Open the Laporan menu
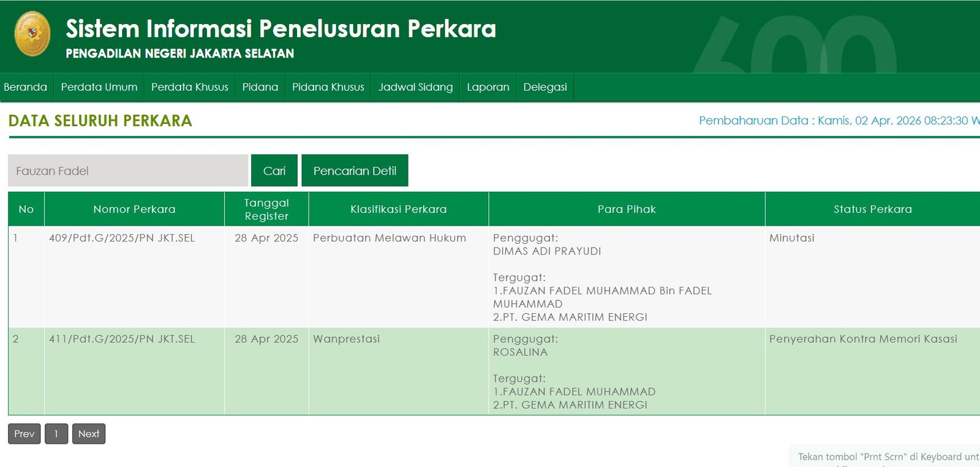This screenshot has width=980, height=467. click(x=488, y=87)
